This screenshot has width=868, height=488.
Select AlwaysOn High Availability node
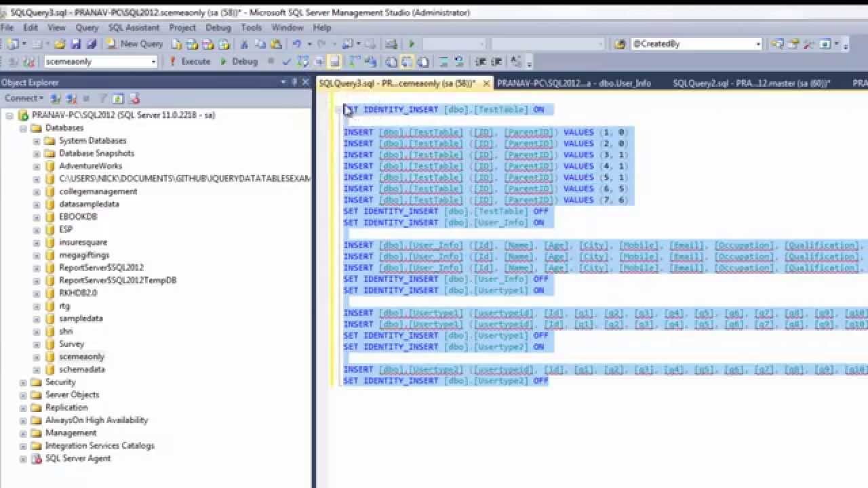tap(96, 420)
